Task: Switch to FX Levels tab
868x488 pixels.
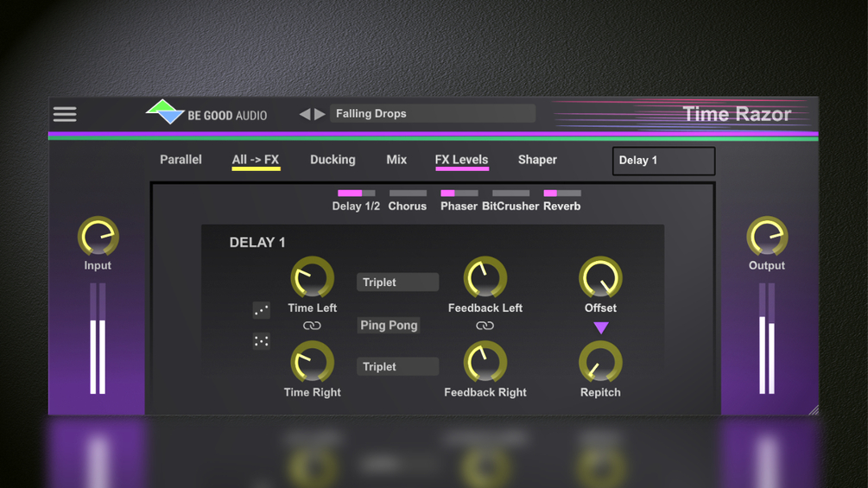Action: coord(462,161)
